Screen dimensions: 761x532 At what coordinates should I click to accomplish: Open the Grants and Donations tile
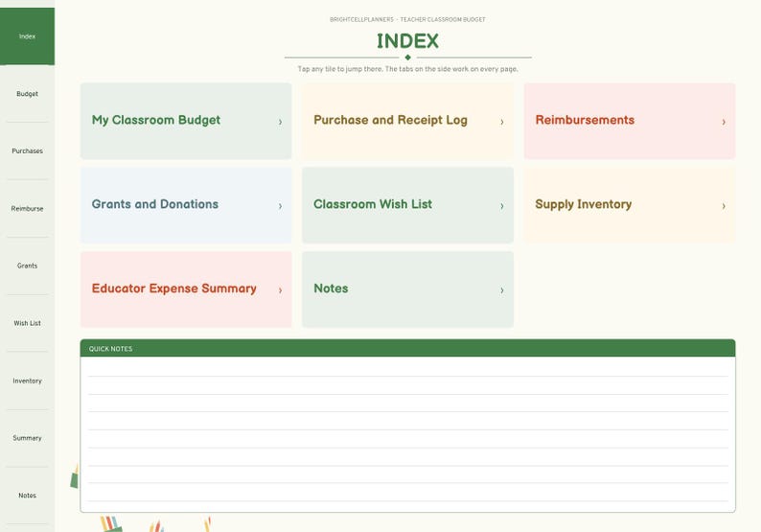(x=186, y=205)
